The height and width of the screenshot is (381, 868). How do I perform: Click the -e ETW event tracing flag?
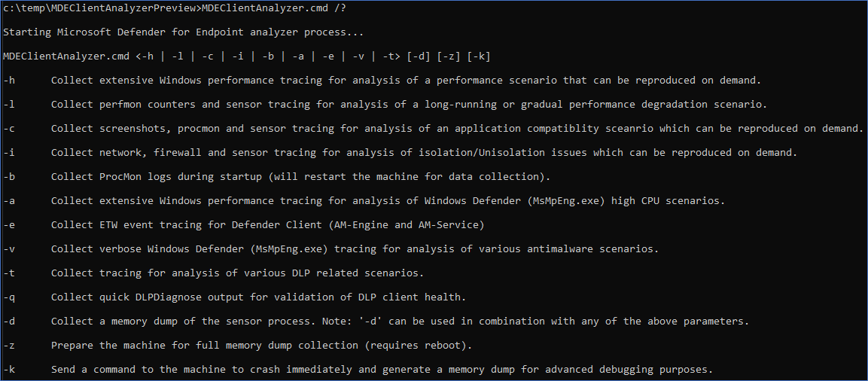tap(9, 225)
